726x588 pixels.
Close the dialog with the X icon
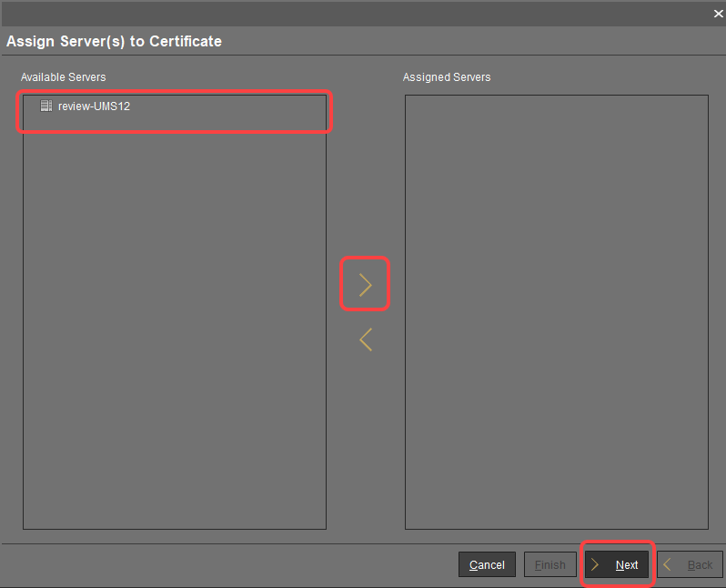[x=717, y=14]
